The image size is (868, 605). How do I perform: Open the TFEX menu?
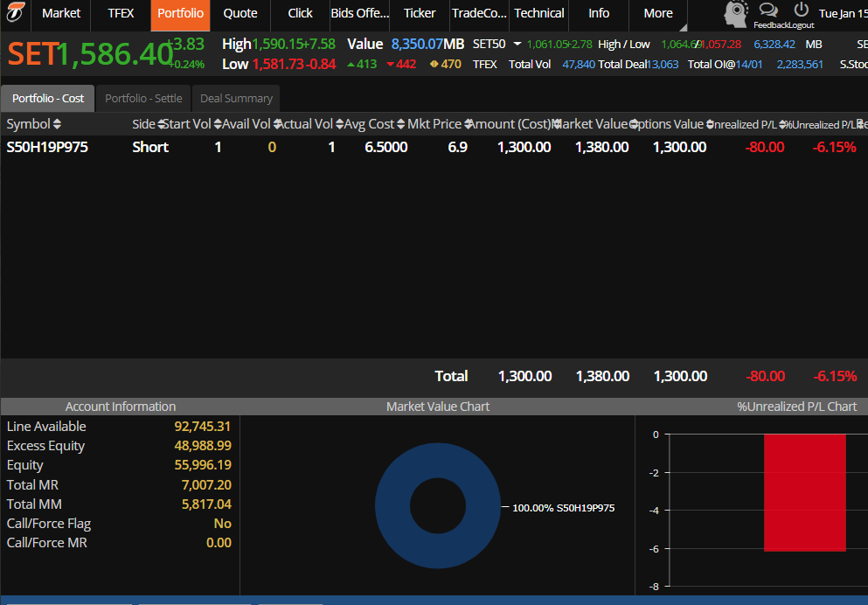121,13
